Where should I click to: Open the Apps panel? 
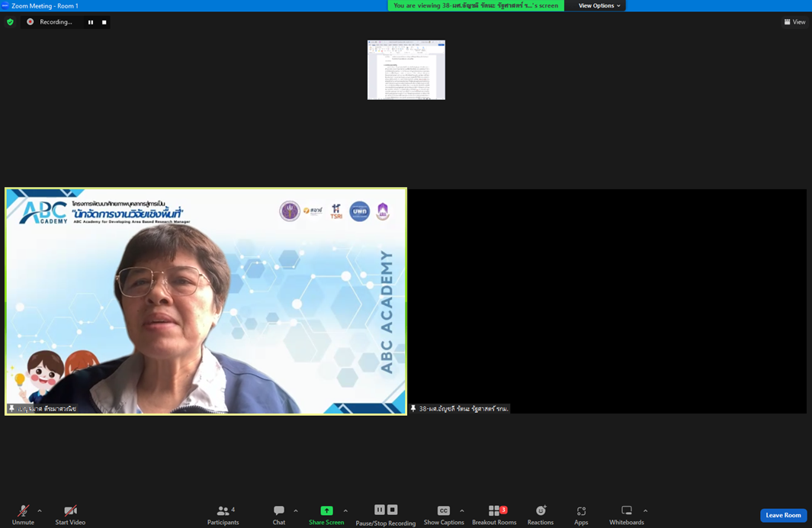pos(581,514)
